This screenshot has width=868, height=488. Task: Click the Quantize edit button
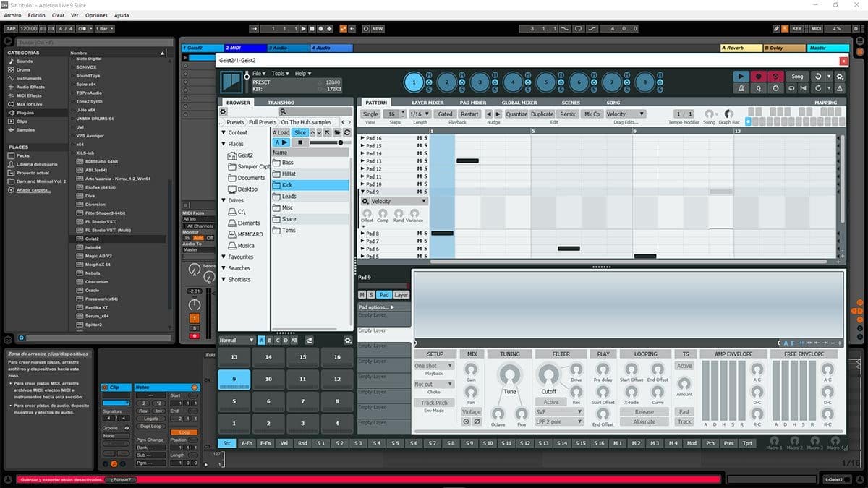[516, 114]
